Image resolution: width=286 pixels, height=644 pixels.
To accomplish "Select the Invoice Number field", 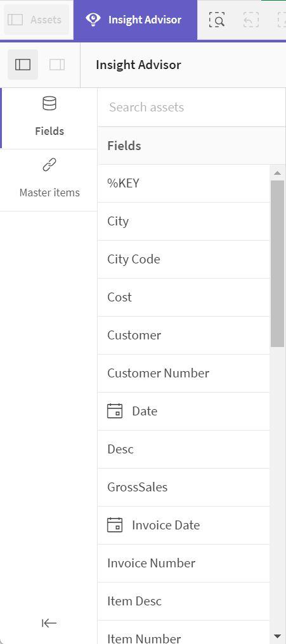I will coord(183,563).
